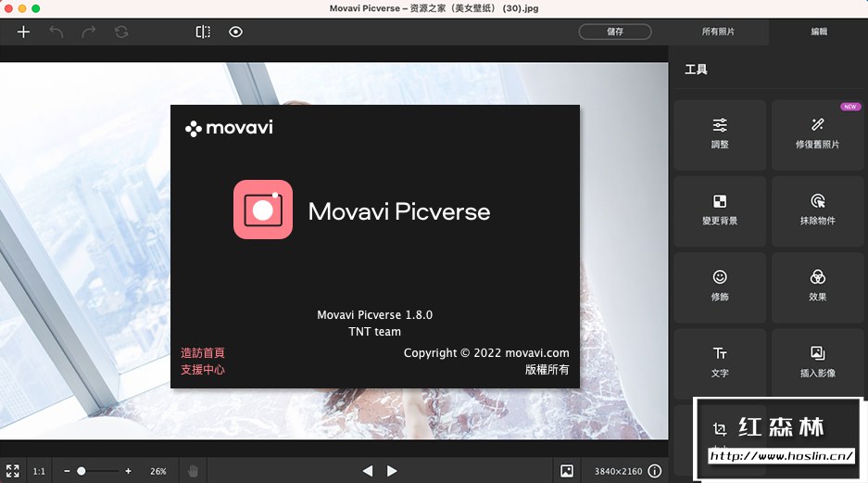Open the 修復舊照片 restoration tool
The width and height of the screenshot is (868, 483).
tap(818, 134)
